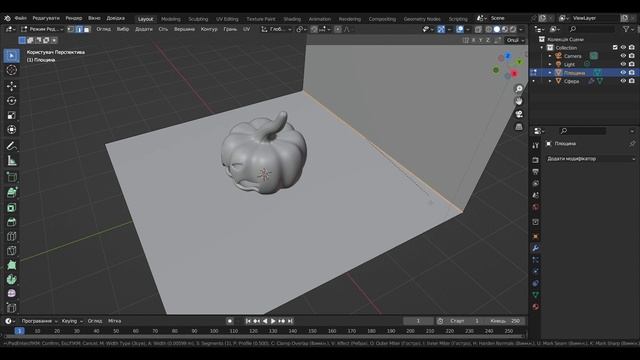Switch to solid viewport shading
This screenshot has height=360, width=640.
(497, 29)
